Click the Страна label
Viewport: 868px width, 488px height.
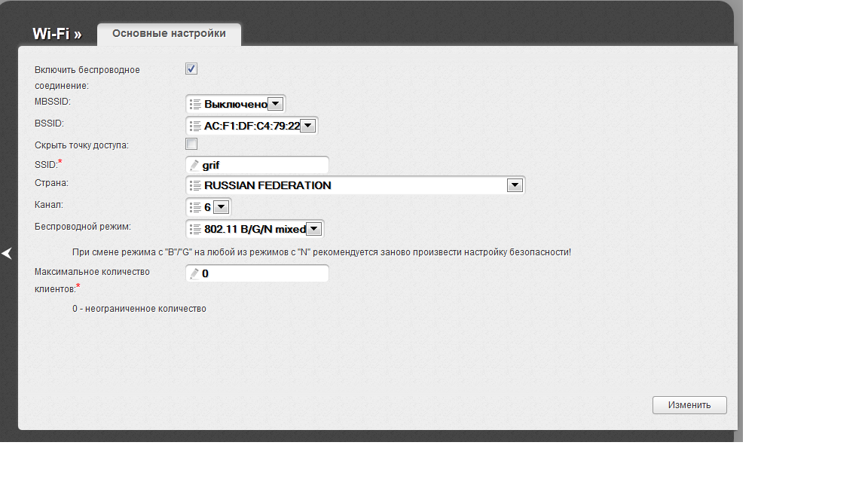click(x=51, y=183)
